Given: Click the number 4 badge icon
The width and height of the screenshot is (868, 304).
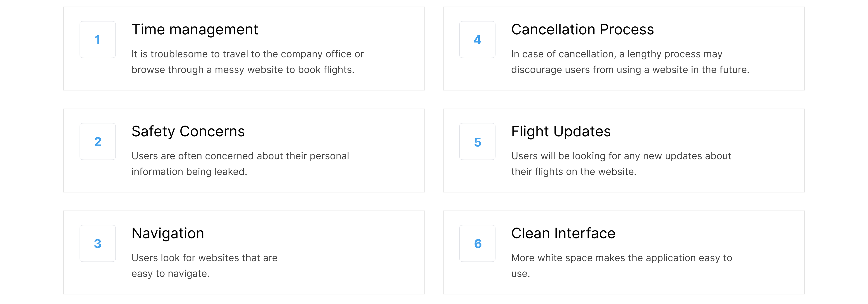Looking at the screenshot, I should (x=477, y=40).
